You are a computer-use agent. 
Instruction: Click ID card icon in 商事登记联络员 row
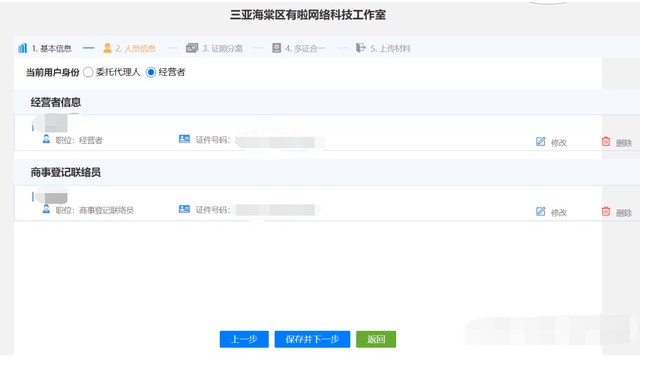tap(184, 209)
